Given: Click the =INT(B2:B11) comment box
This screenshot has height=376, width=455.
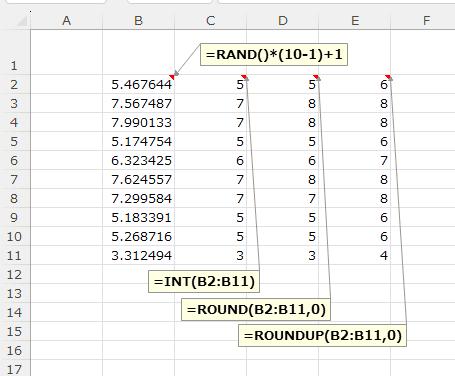Looking at the screenshot, I should [x=204, y=281].
